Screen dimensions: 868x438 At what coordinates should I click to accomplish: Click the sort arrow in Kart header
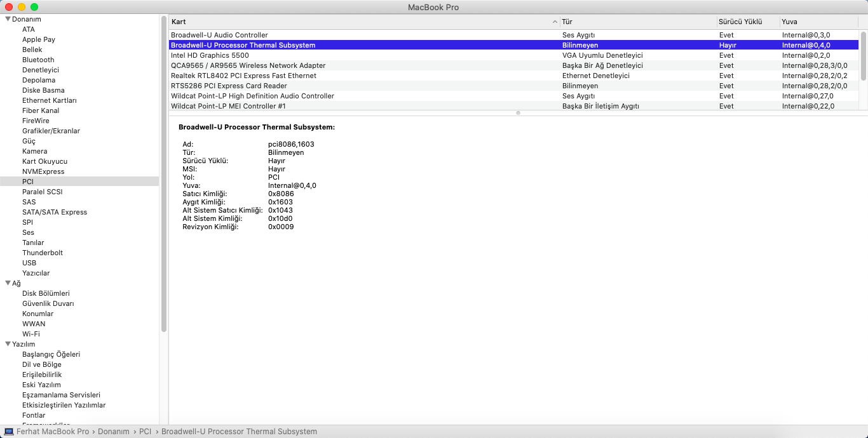(x=555, y=22)
